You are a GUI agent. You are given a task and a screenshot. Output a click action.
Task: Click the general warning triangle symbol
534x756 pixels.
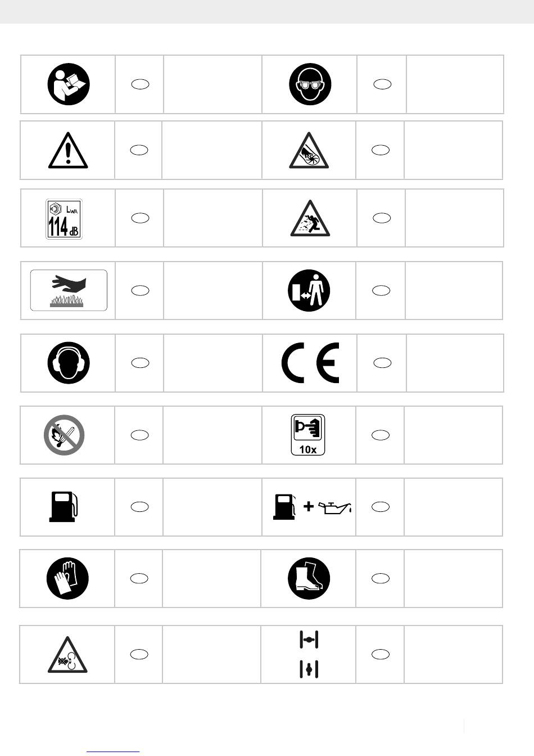pyautogui.click(x=68, y=150)
